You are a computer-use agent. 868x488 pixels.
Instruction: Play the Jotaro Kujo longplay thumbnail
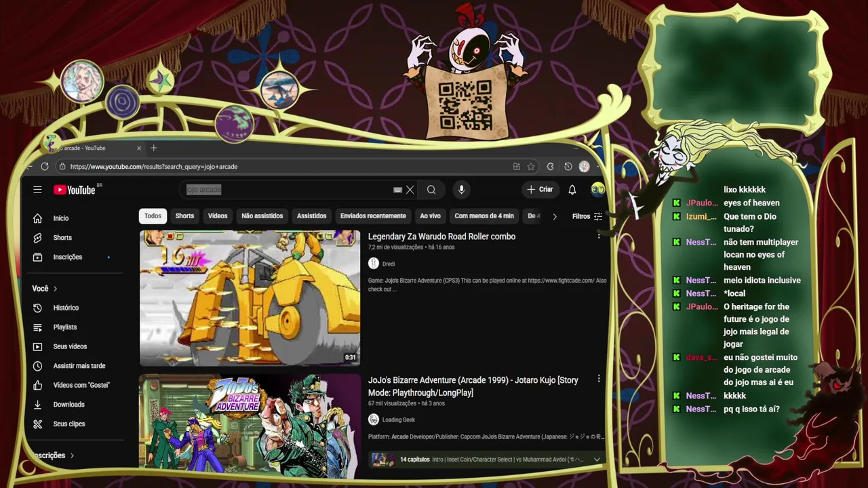click(250, 426)
